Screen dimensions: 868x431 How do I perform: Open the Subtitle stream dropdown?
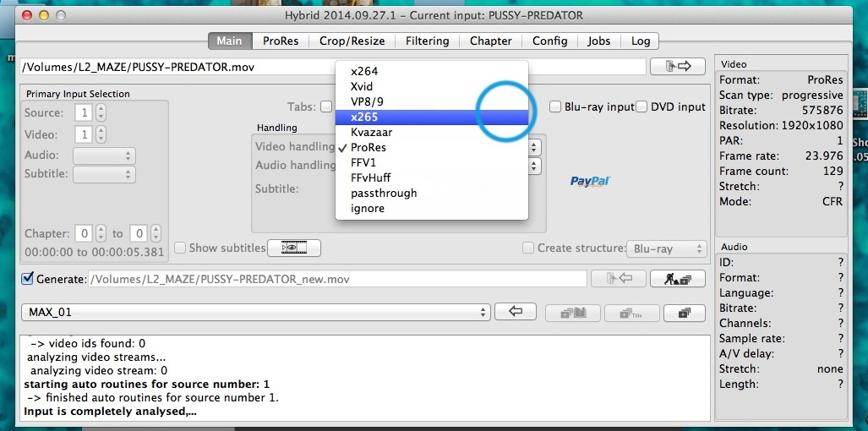[x=104, y=174]
